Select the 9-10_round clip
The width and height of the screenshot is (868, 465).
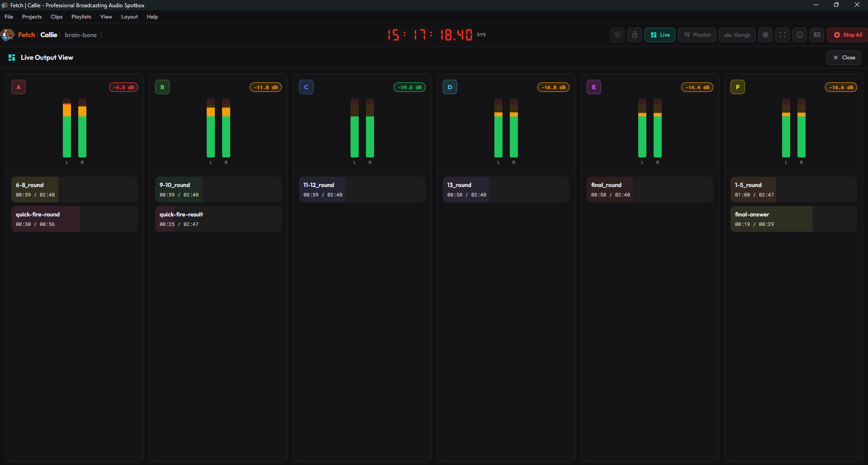pos(218,189)
